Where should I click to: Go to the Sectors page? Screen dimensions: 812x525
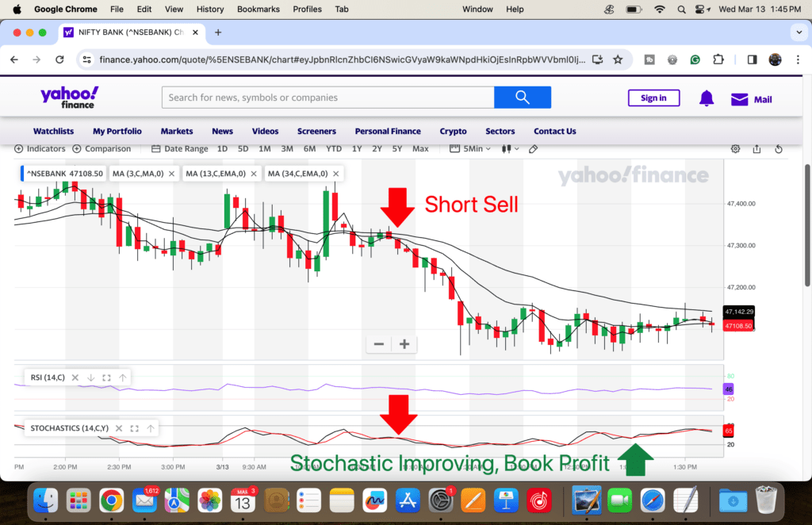click(x=500, y=131)
